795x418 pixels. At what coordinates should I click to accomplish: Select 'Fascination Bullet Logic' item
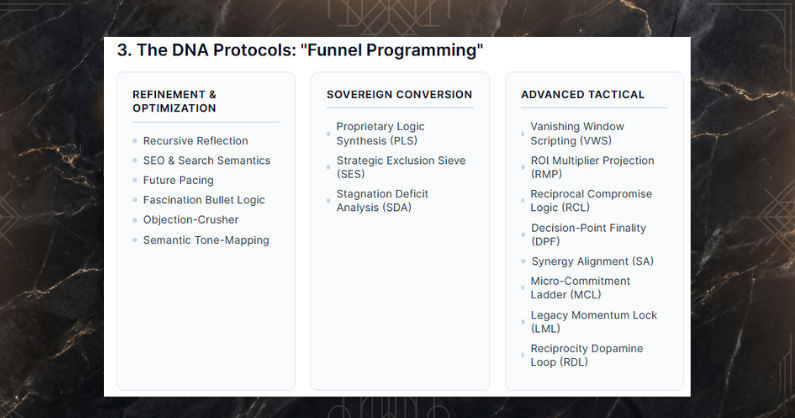[204, 200]
